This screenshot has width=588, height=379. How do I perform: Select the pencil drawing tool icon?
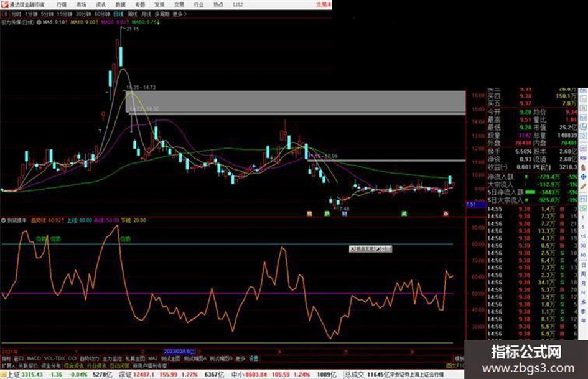pyautogui.click(x=583, y=185)
